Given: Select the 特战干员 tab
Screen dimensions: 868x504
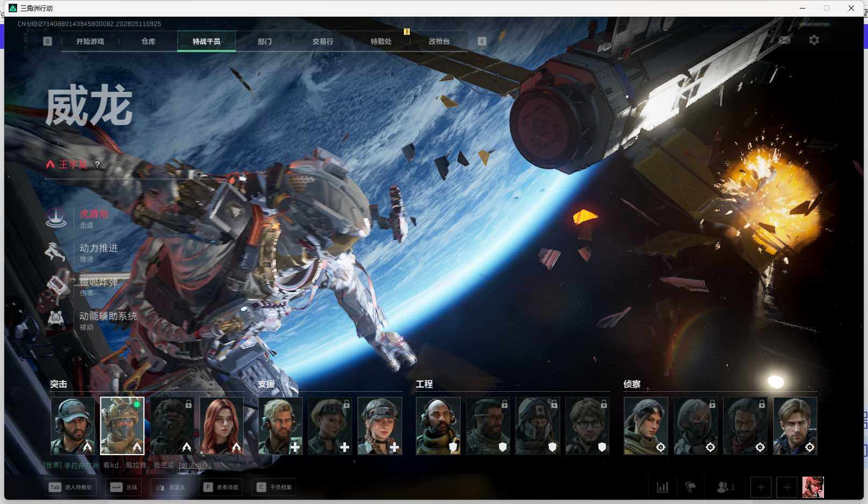Looking at the screenshot, I should point(206,41).
